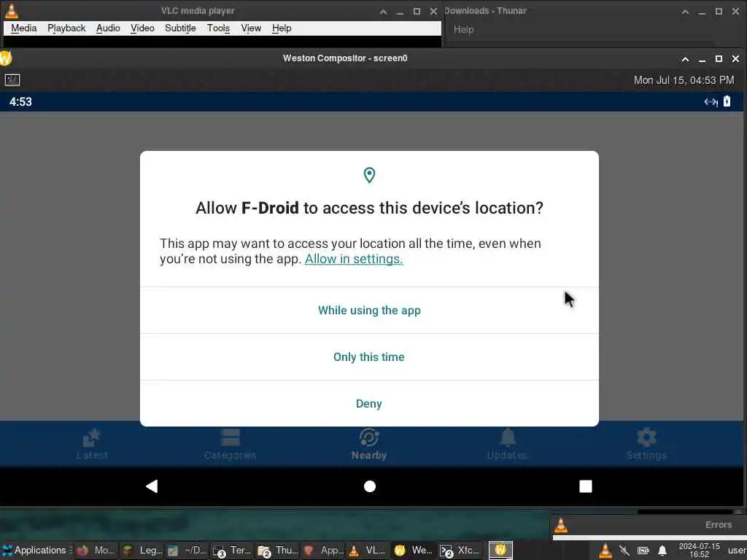This screenshot has width=747, height=560.
Task: Click the Weston panel clock text
Action: (x=684, y=80)
